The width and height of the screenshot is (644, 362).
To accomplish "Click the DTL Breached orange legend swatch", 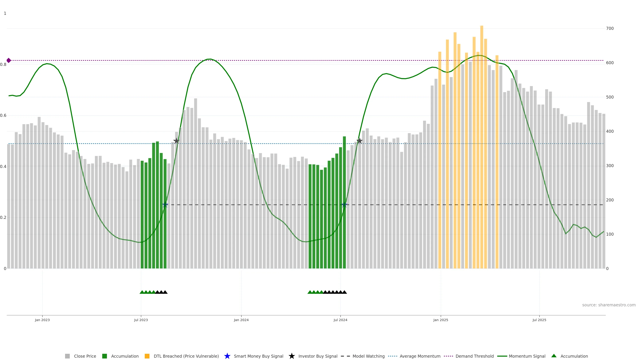I will [x=147, y=356].
